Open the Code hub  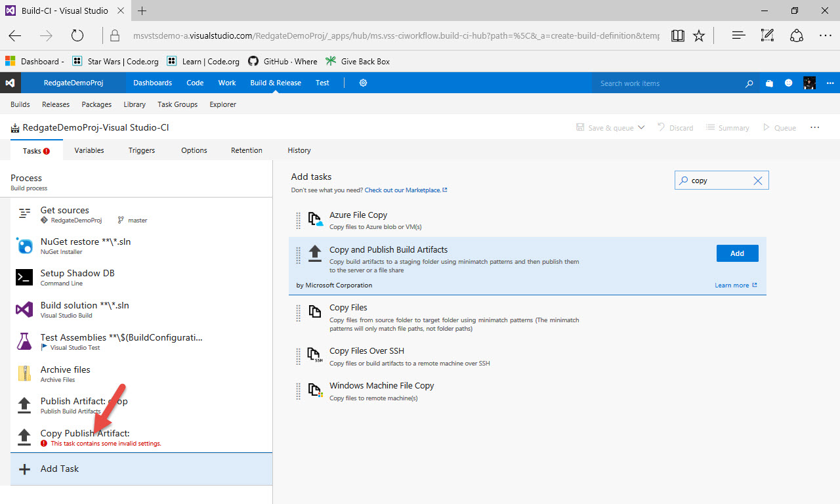click(195, 83)
